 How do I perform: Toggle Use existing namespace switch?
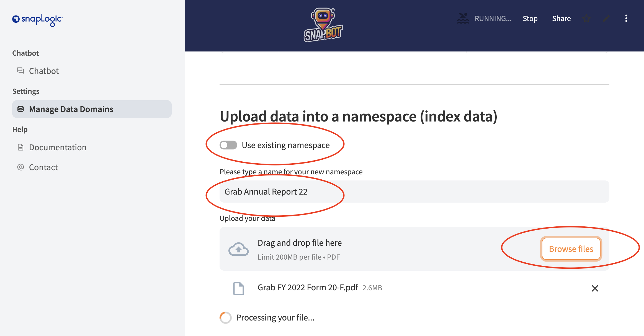coord(228,145)
